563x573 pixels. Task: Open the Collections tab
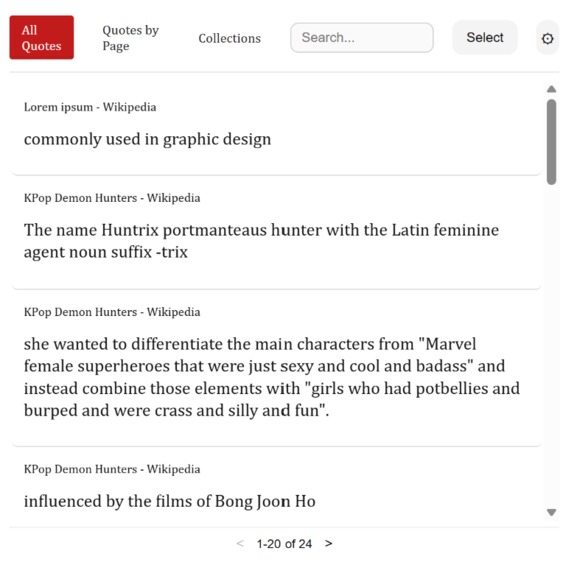229,38
